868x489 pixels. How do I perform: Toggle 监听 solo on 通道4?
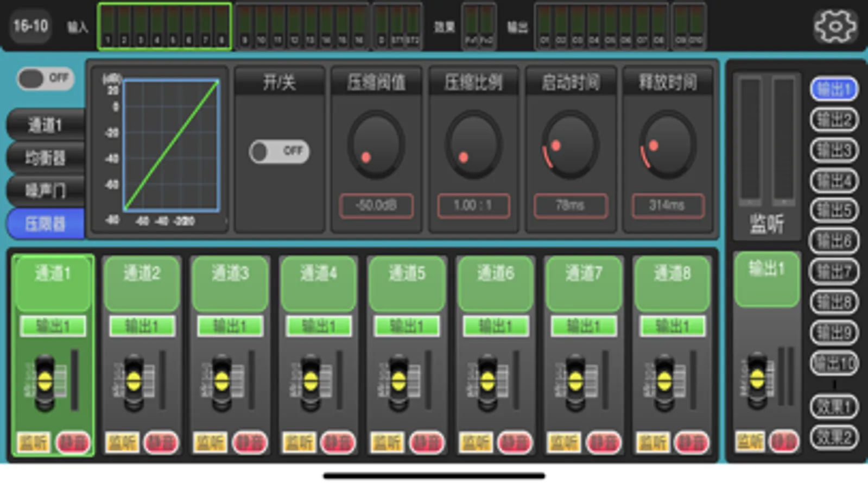pos(299,443)
